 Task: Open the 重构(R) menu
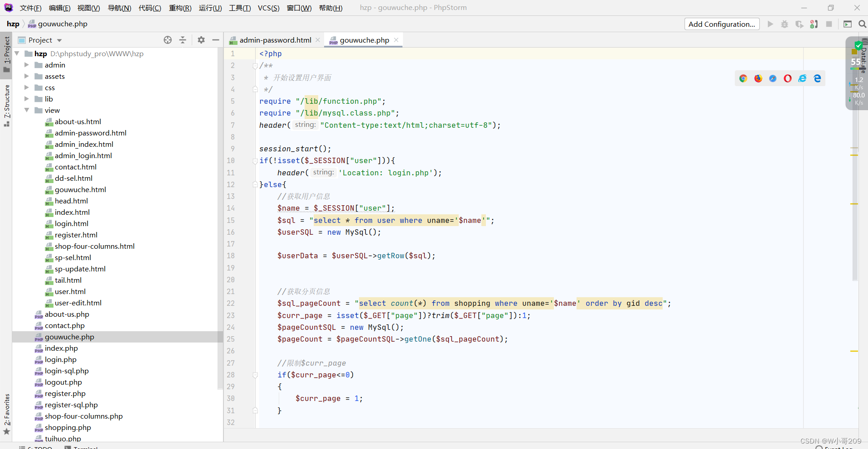pos(180,8)
